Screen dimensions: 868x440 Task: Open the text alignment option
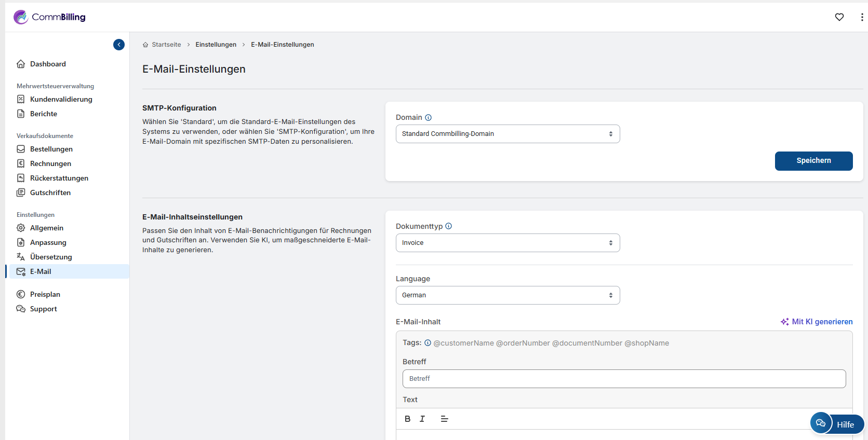[444, 419]
